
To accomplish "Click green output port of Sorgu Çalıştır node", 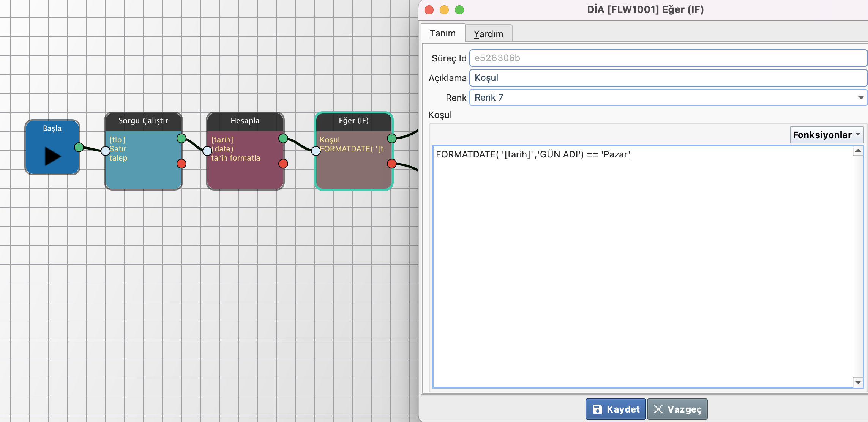I will pos(181,139).
